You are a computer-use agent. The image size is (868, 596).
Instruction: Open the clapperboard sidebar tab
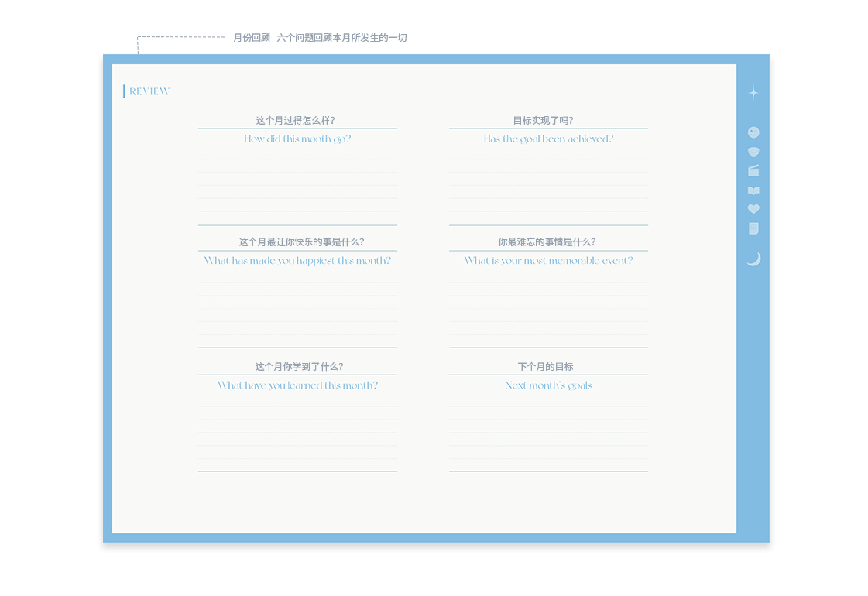coord(753,170)
